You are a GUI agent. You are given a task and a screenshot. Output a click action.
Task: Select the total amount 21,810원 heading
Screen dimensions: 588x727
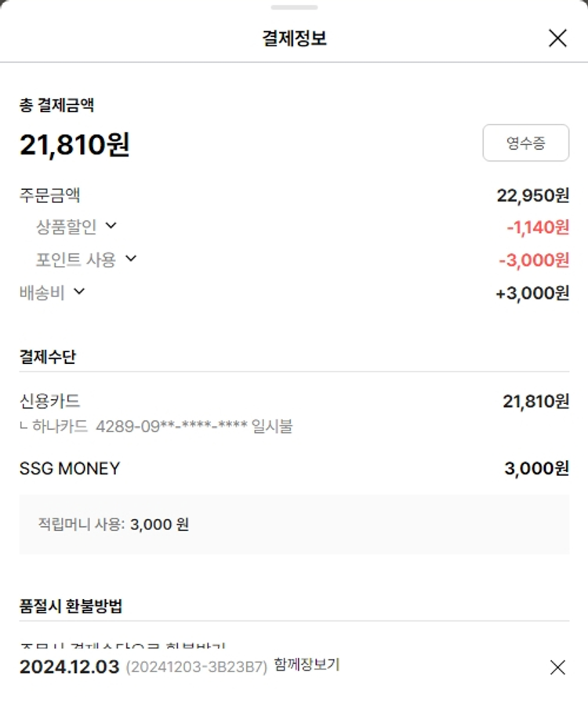coord(74,144)
